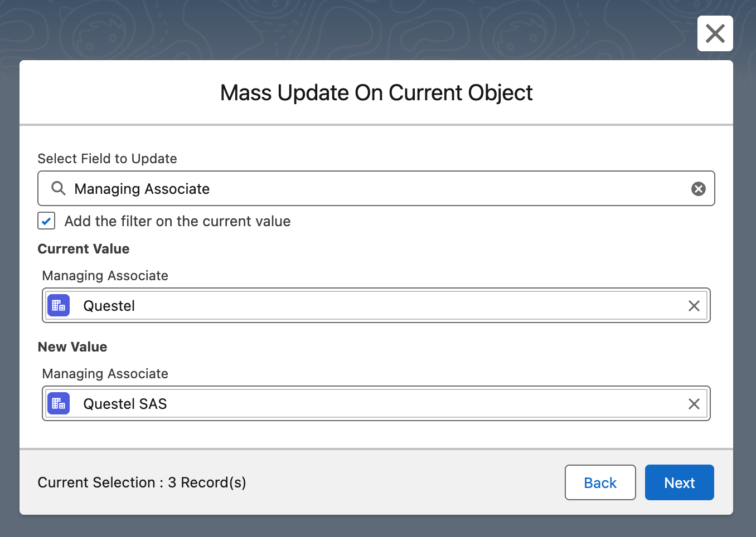The image size is (756, 537).
Task: Remove Questel SAS from New Value lookup
Action: [x=694, y=404]
